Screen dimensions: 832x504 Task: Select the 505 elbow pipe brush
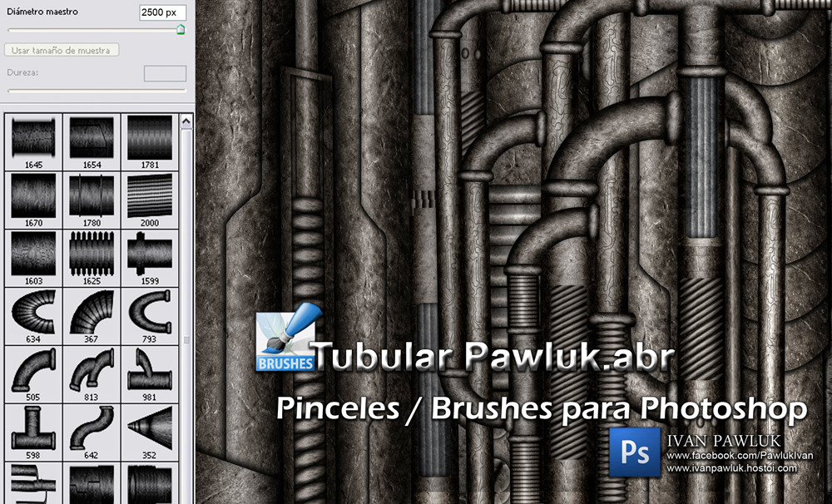(33, 374)
